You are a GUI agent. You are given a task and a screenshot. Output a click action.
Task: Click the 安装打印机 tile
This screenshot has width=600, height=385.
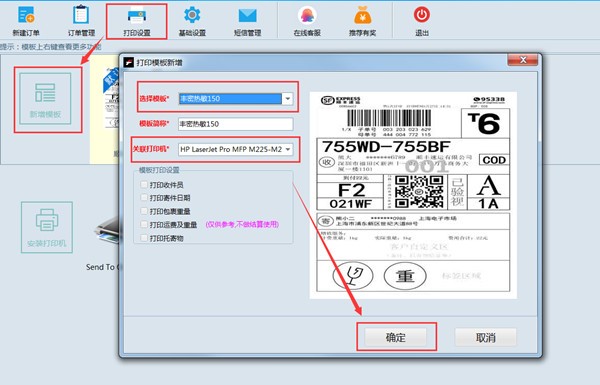pyautogui.click(x=47, y=227)
